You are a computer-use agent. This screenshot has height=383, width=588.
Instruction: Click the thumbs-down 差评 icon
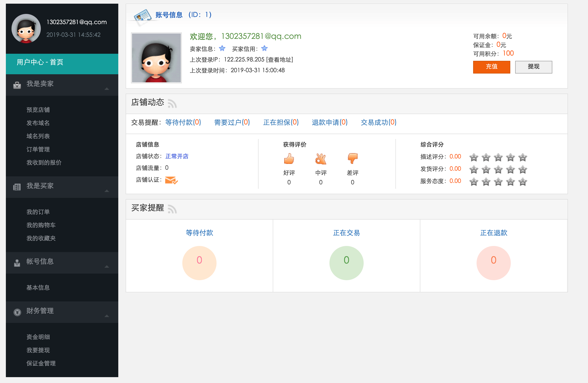[353, 159]
